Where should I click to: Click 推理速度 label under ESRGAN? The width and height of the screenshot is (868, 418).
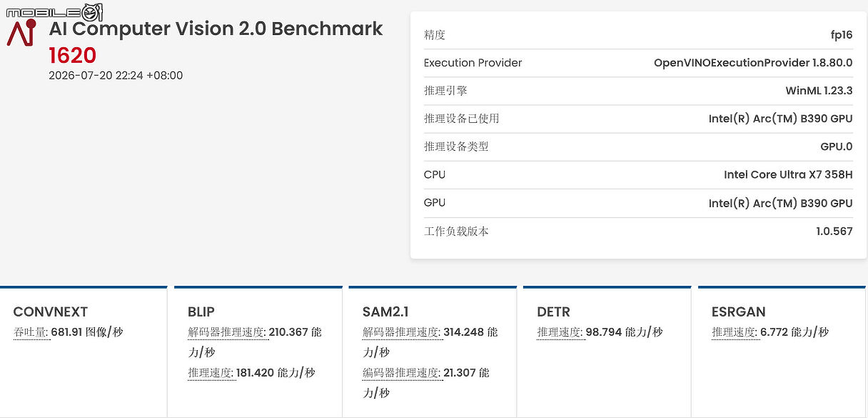coord(735,332)
